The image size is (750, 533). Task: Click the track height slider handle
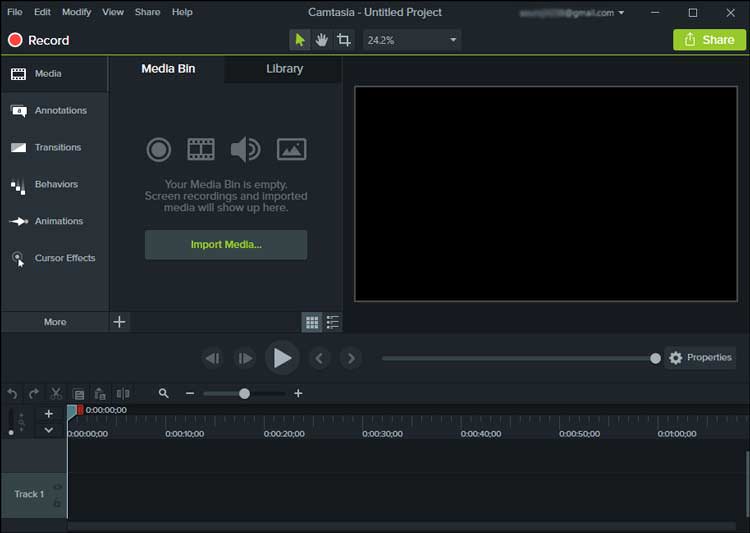11,433
